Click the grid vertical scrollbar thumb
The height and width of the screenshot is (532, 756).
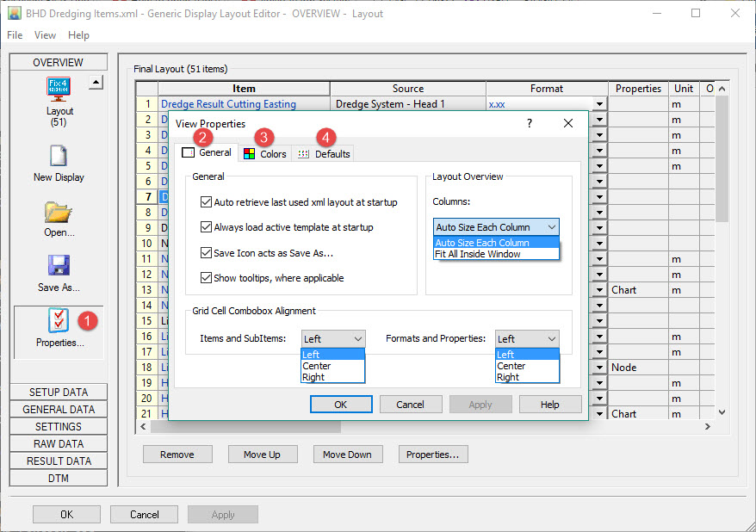coord(722,159)
